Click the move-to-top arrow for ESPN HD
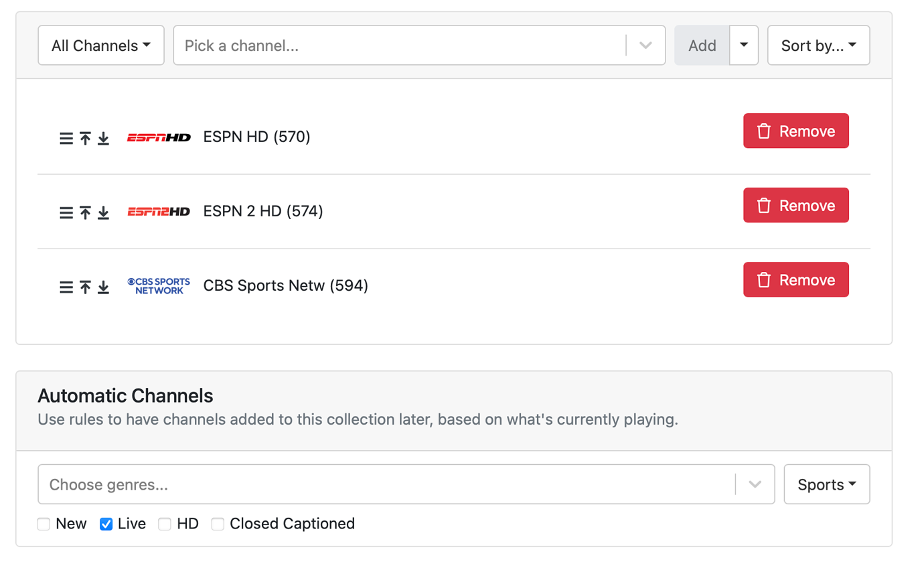This screenshot has width=924, height=568. point(84,138)
